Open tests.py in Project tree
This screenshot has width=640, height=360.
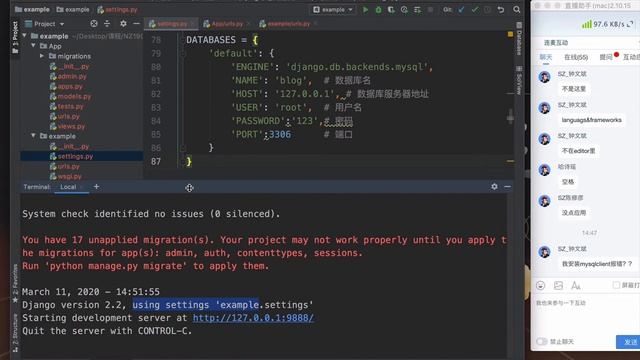67,107
